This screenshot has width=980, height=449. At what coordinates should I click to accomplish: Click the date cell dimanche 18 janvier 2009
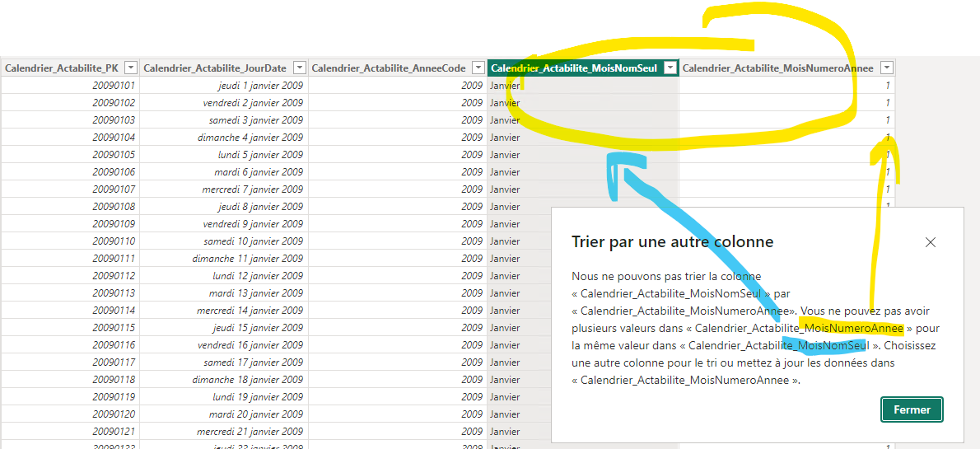coord(224,380)
